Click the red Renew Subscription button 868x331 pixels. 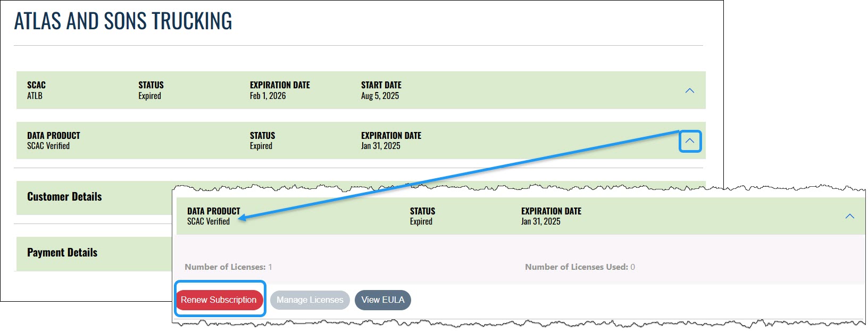[219, 300]
